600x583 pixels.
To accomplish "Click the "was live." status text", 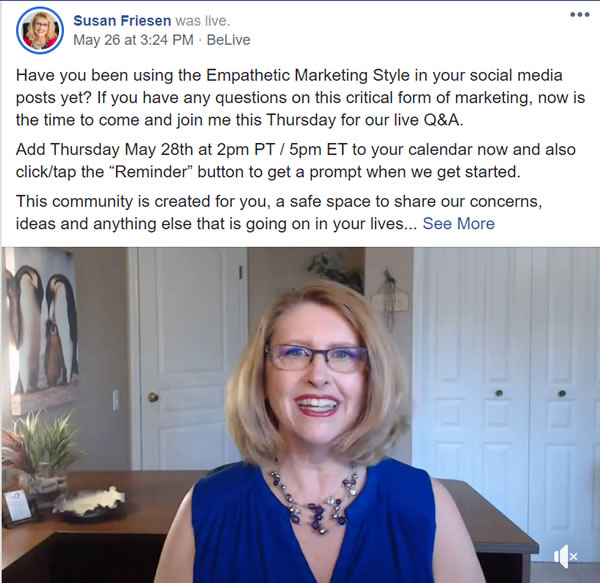I will 203,21.
